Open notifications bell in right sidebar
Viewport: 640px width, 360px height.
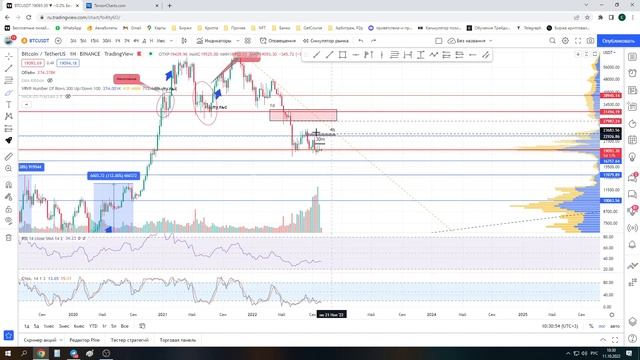632,244
